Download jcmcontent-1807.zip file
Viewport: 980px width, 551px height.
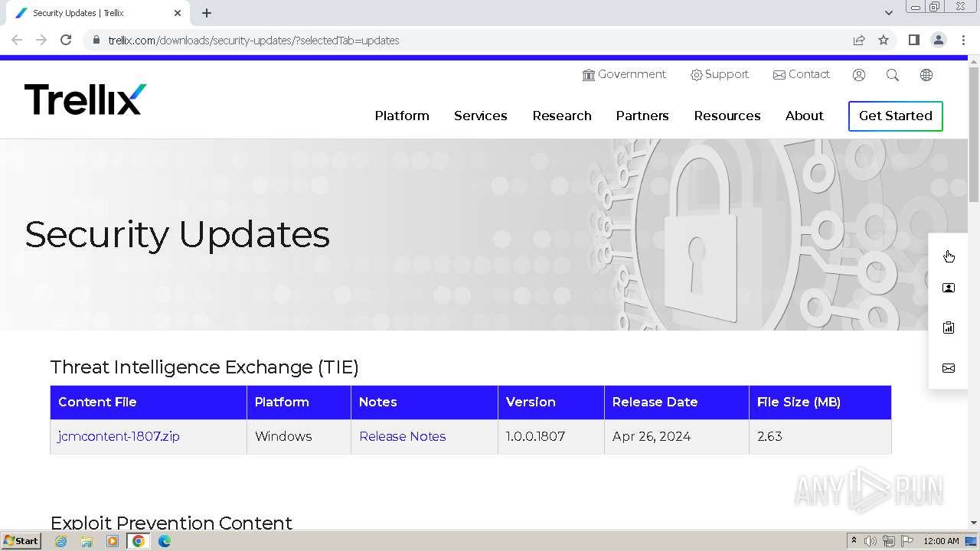[x=119, y=436]
